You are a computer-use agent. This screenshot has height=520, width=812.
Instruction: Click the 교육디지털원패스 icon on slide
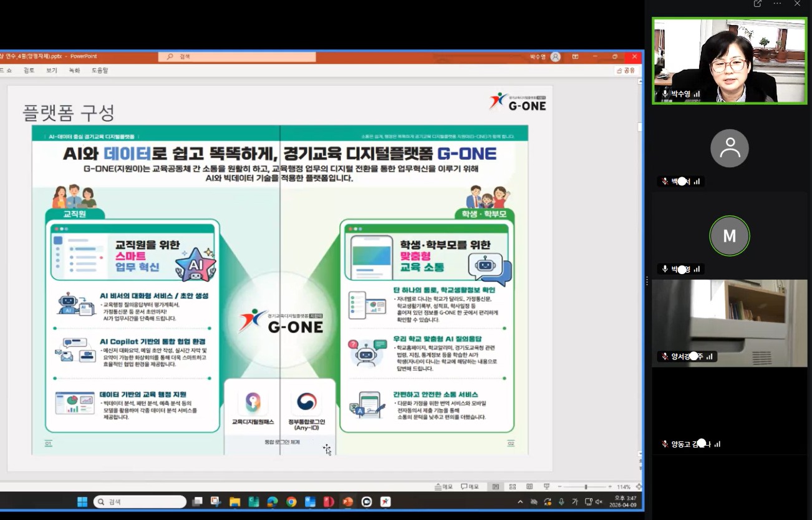[x=253, y=402]
